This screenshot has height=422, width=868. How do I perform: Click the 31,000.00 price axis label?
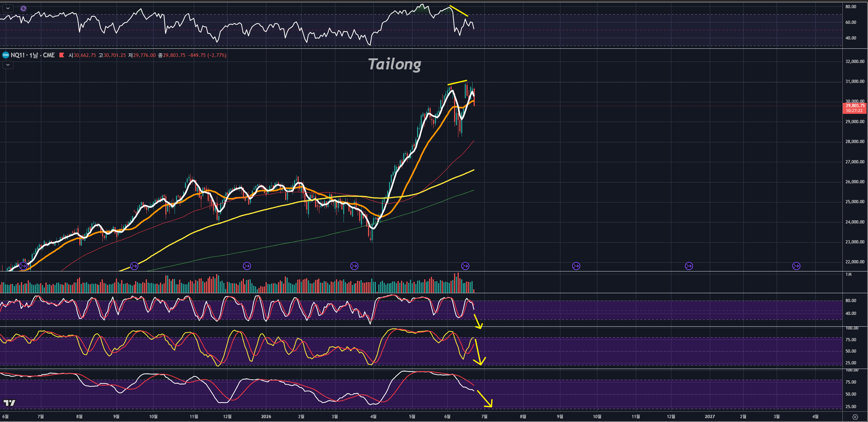[854, 81]
